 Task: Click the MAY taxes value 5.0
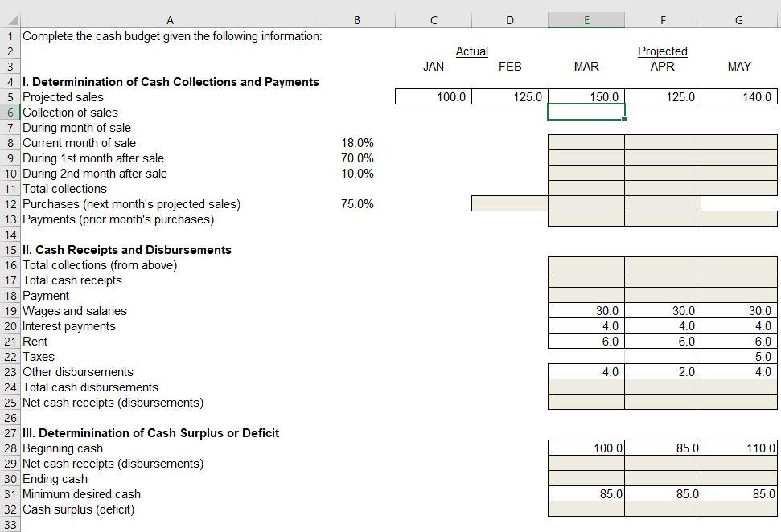[x=738, y=356]
